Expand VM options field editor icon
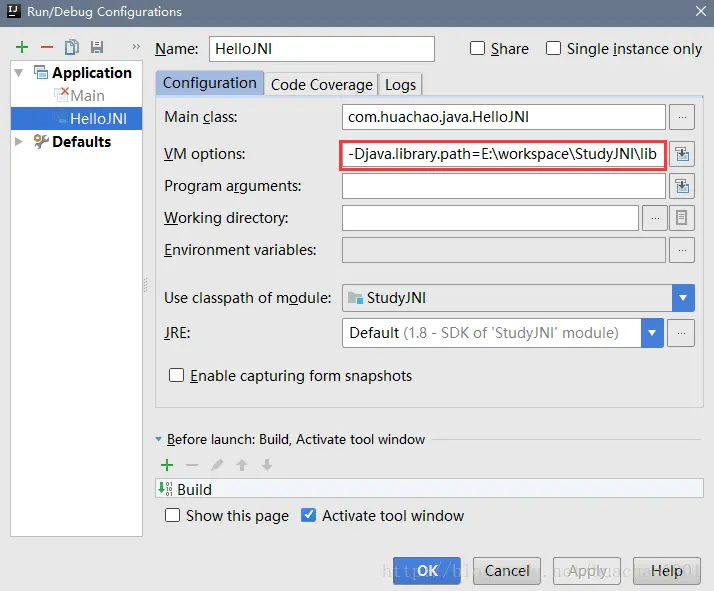Image resolution: width=714 pixels, height=591 pixels. point(682,154)
